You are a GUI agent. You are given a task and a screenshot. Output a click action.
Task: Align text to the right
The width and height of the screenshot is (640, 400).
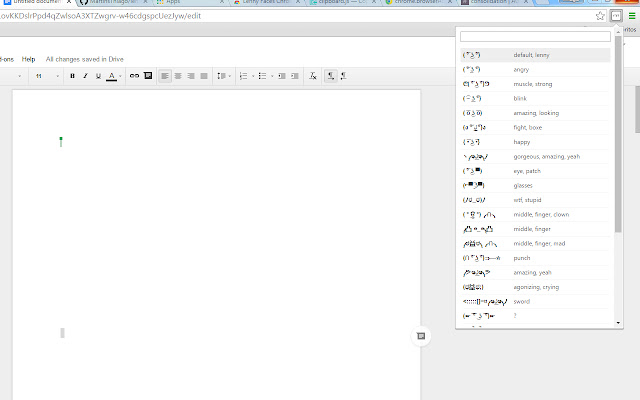click(191, 76)
